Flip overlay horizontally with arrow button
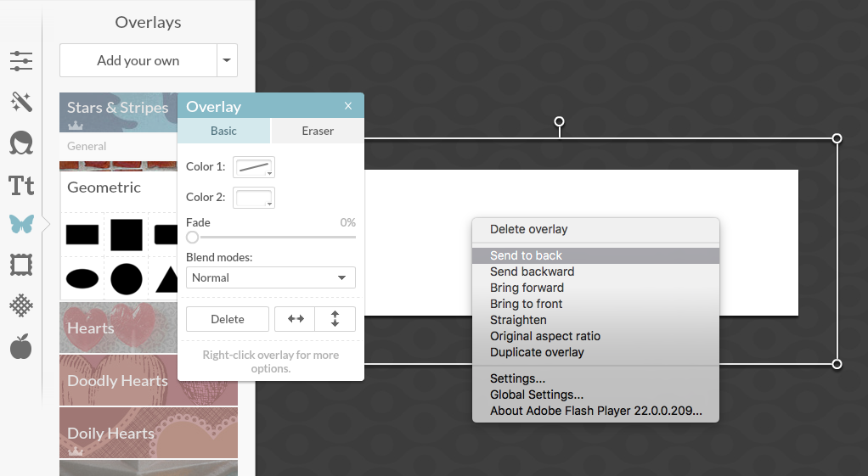The image size is (868, 476). coord(295,319)
